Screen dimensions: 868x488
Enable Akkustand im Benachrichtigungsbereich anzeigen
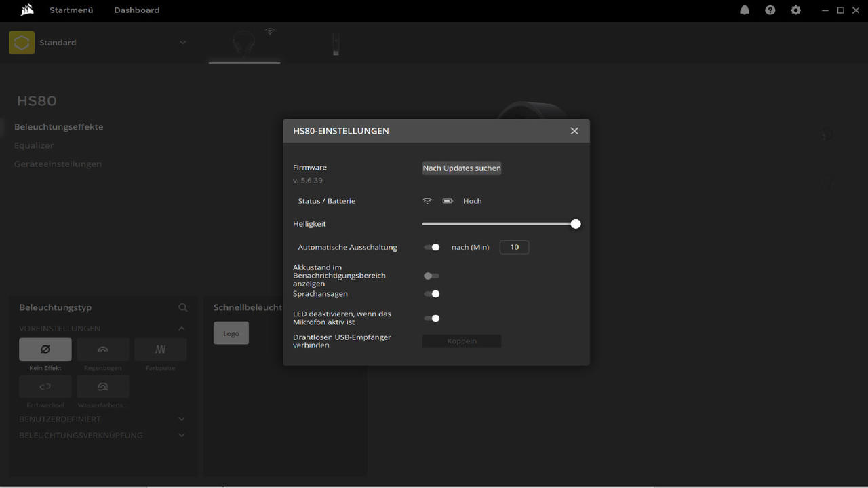[x=432, y=276]
